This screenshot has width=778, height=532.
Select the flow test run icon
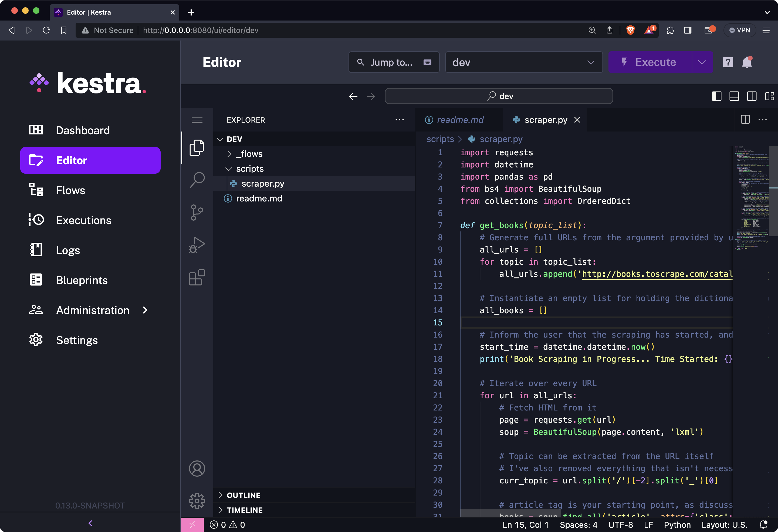click(x=197, y=244)
